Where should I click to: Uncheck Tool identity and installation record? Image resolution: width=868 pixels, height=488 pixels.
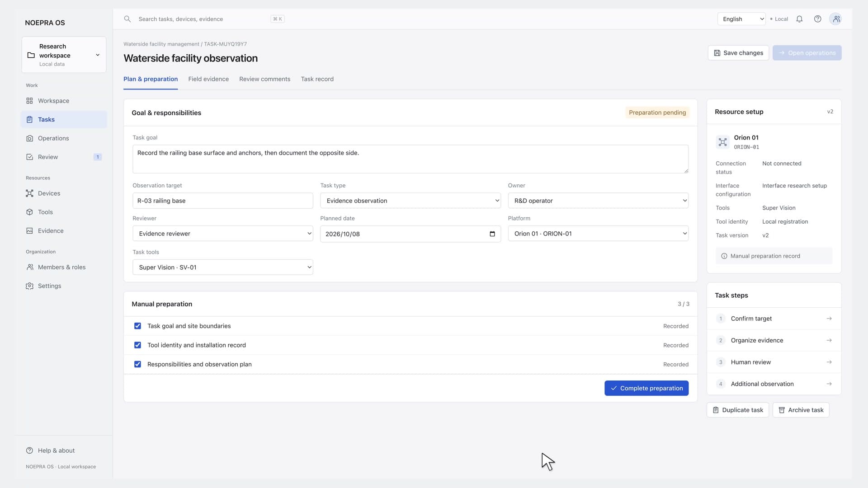pyautogui.click(x=137, y=345)
